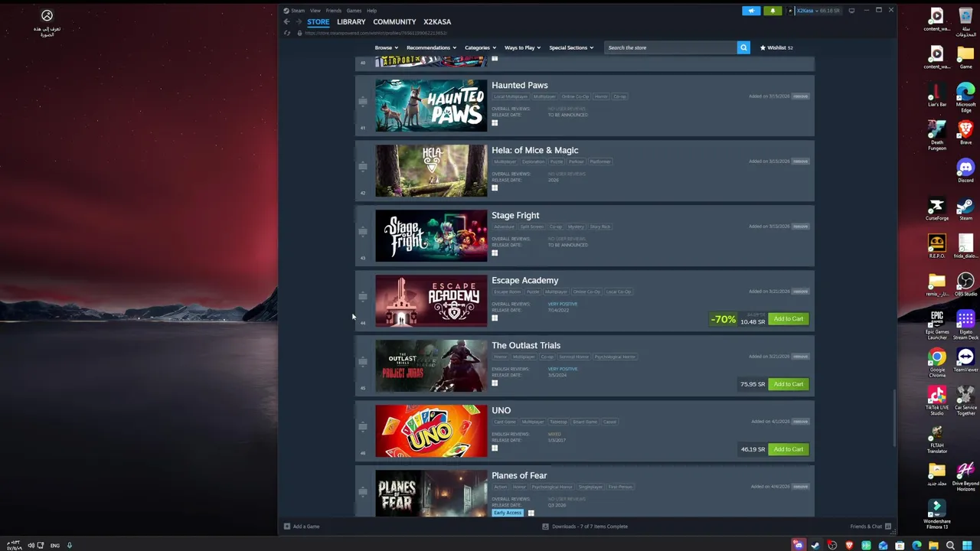Grab the reorder handle beside Haunted Paws
The width and height of the screenshot is (980, 551).
[363, 101]
